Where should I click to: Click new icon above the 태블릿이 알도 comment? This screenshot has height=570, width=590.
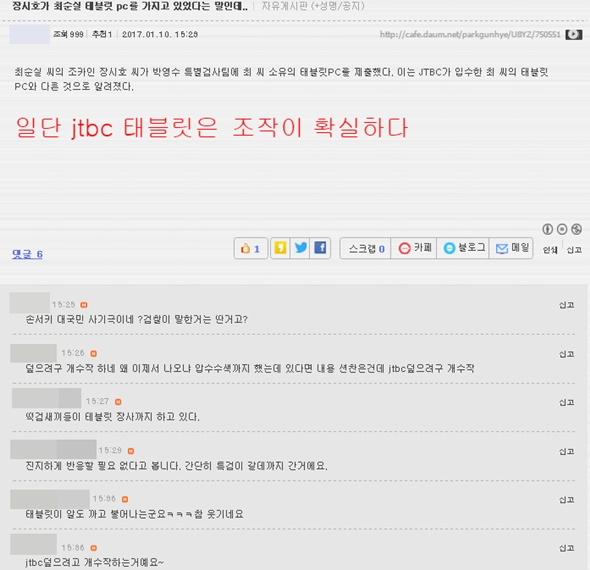125,499
